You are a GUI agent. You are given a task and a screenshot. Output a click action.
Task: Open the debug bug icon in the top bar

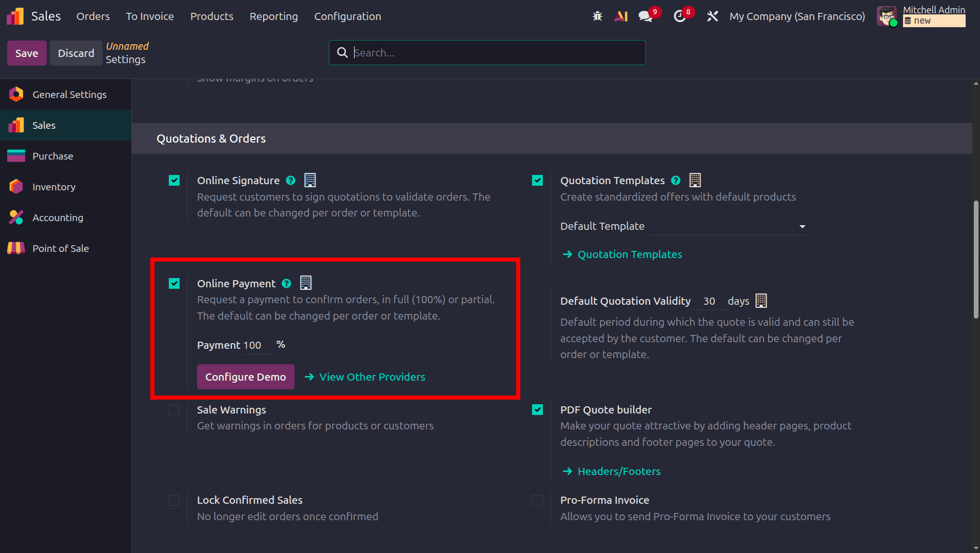pos(597,16)
